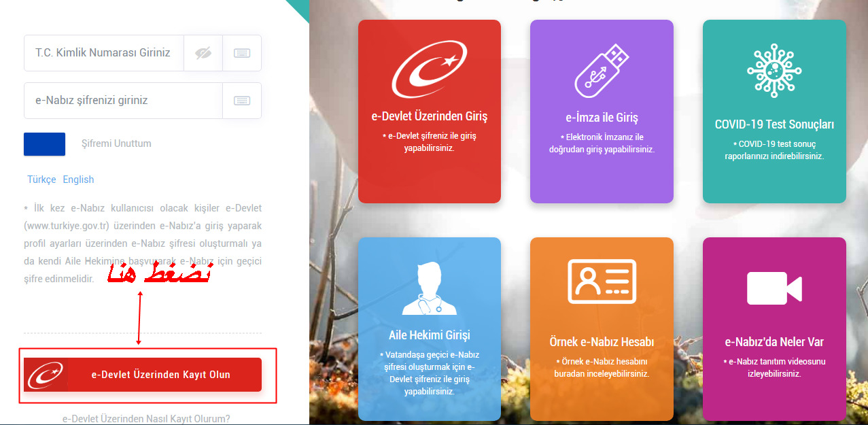Click the COVID-19 virus icon
This screenshot has height=425, width=868.
coord(774,70)
